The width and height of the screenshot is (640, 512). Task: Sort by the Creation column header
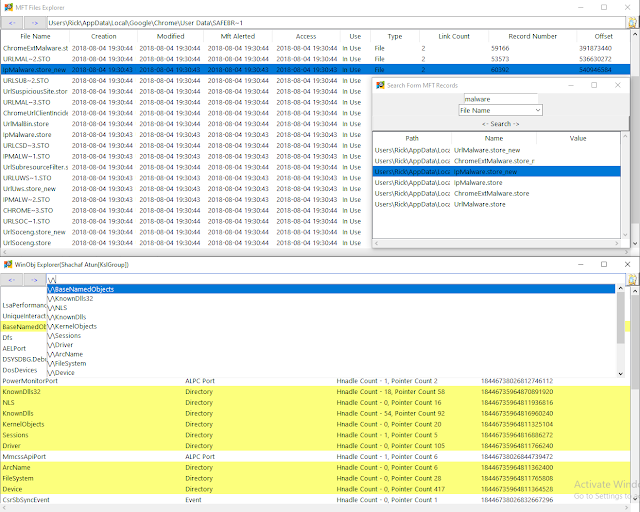point(104,36)
